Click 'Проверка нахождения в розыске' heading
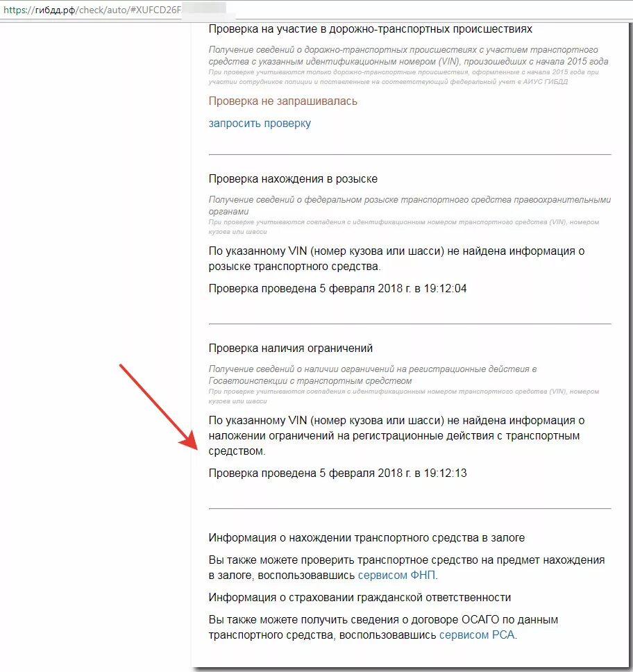633x672 pixels. pos(293,178)
